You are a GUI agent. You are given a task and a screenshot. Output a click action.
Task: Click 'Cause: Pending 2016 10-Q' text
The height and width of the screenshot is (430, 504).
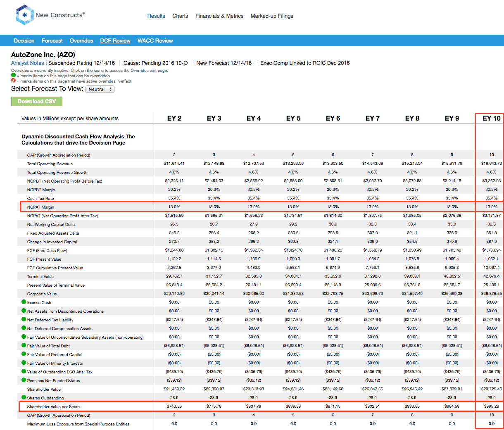click(x=156, y=63)
